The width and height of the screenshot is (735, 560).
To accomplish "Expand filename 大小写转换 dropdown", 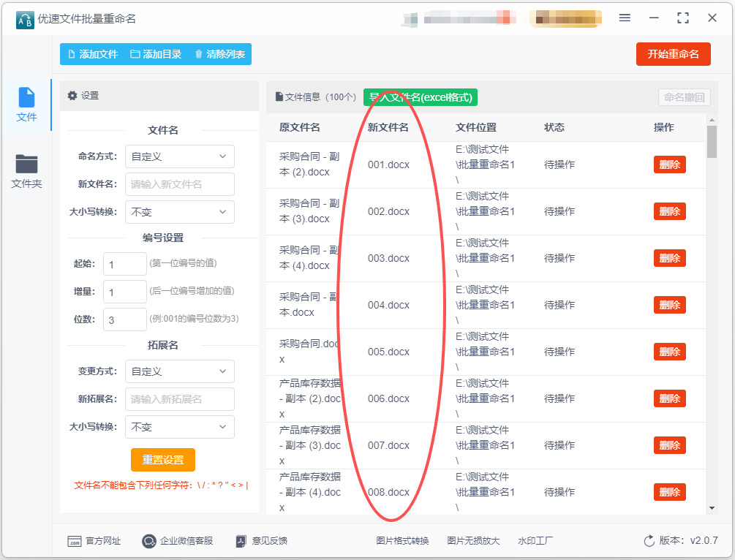I will point(179,212).
